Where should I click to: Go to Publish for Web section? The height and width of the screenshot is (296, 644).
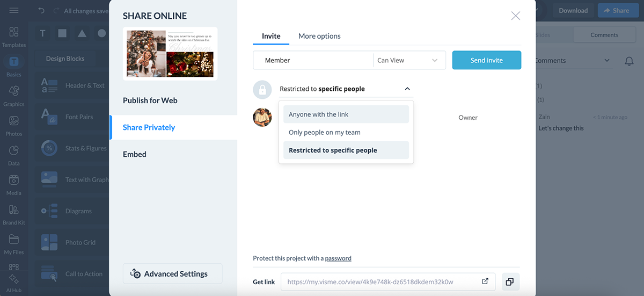pyautogui.click(x=150, y=100)
